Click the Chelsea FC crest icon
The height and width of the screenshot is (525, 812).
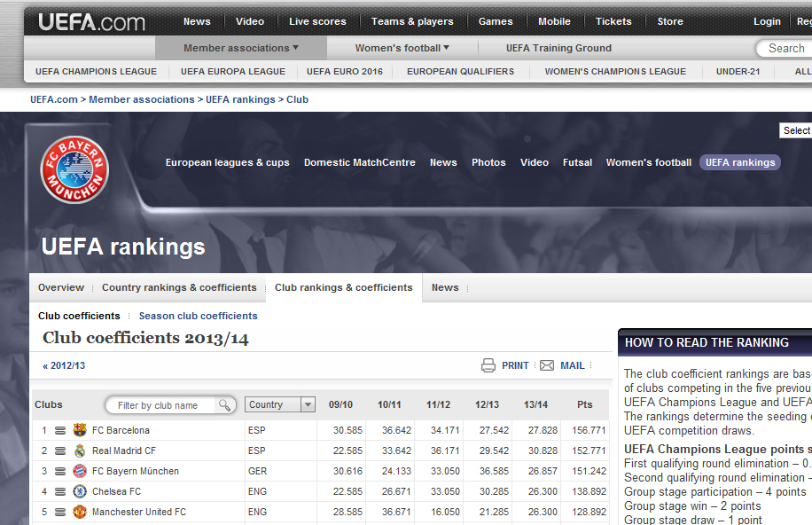(x=80, y=491)
